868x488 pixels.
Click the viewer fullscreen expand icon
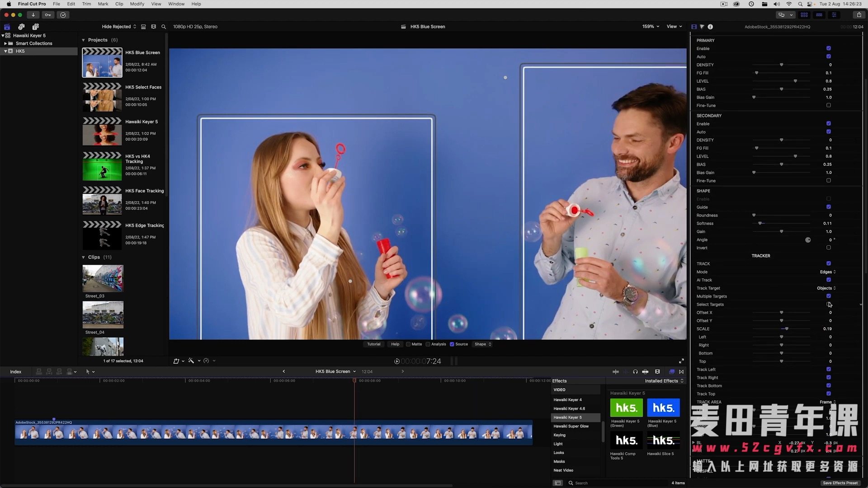[681, 361]
